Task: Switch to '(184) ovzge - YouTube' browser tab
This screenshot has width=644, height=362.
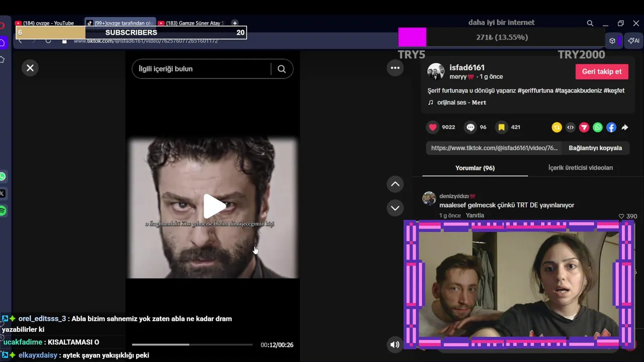Action: 45,23
